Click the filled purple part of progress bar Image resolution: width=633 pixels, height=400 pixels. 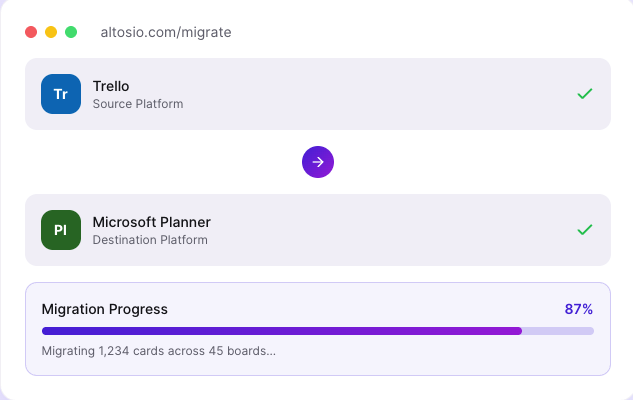[280, 330]
